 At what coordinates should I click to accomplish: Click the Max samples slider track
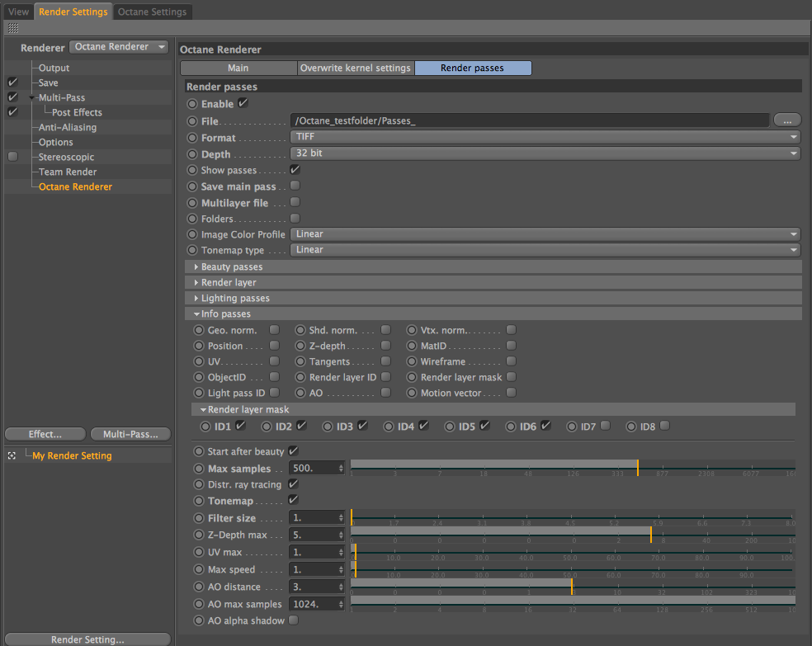click(x=573, y=468)
